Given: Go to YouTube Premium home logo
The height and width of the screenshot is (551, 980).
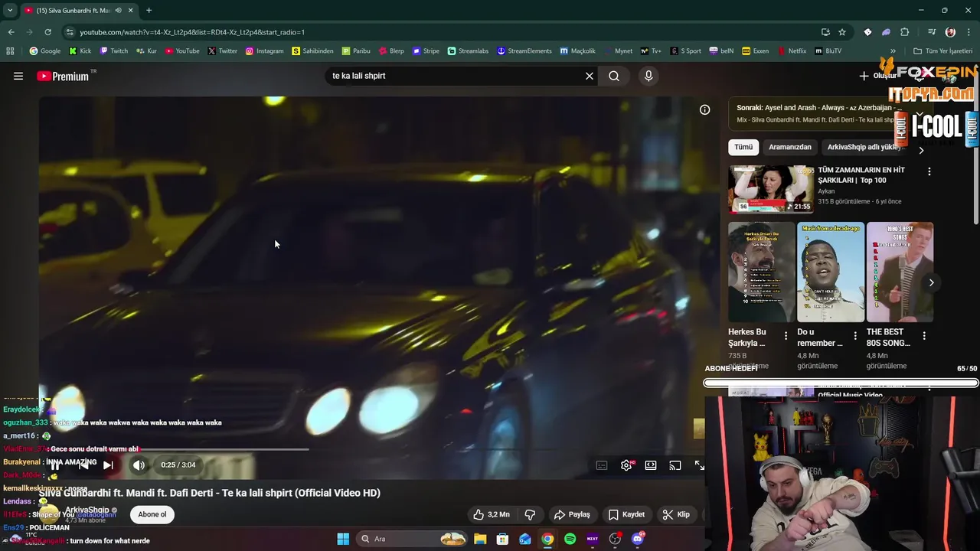Looking at the screenshot, I should tap(63, 76).
